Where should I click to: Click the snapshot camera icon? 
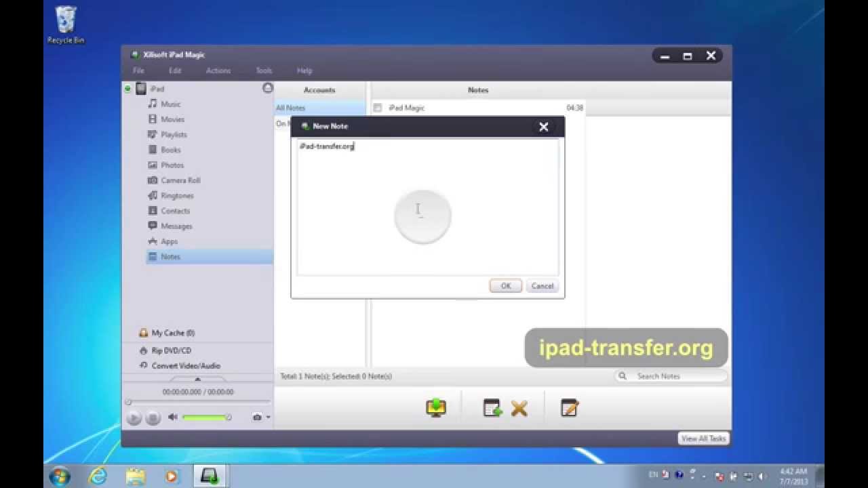[257, 418]
